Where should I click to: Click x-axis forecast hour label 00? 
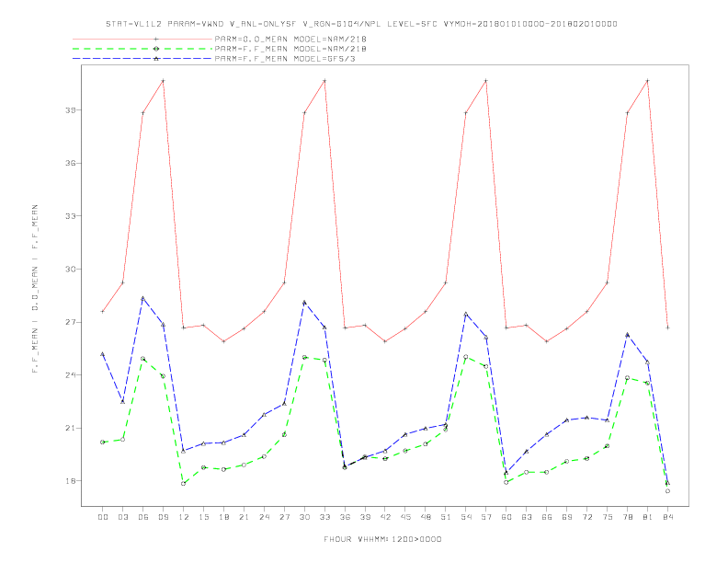tap(103, 517)
